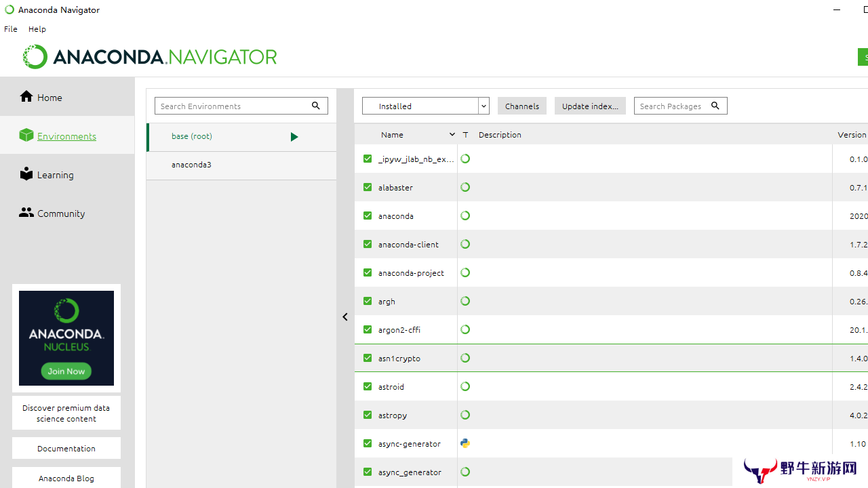Open the Learning book icon
Viewport: 868px width, 488px height.
pyautogui.click(x=26, y=174)
